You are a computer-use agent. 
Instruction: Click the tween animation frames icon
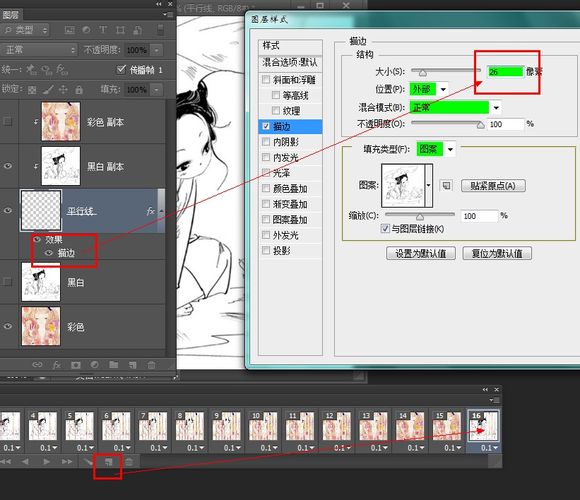[88, 462]
